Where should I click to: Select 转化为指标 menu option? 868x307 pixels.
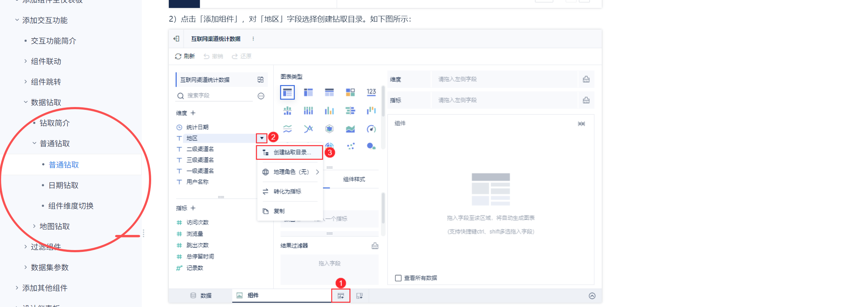tap(287, 191)
